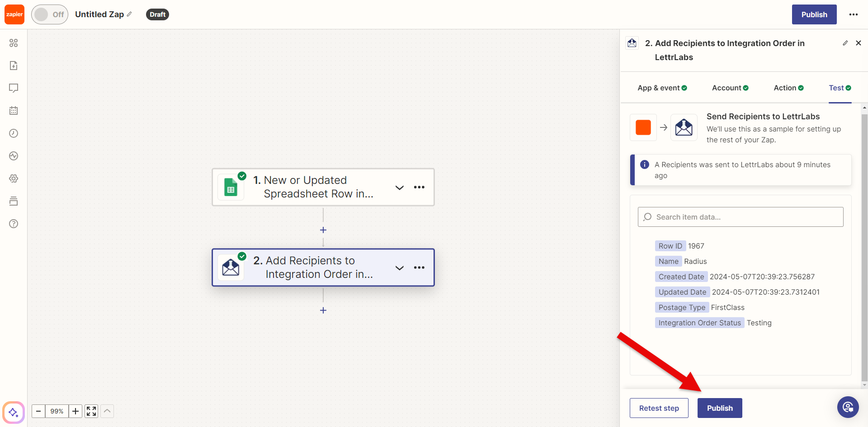Screen dimensions: 868x427
Task: Click the Postage Type label
Action: pos(682,307)
